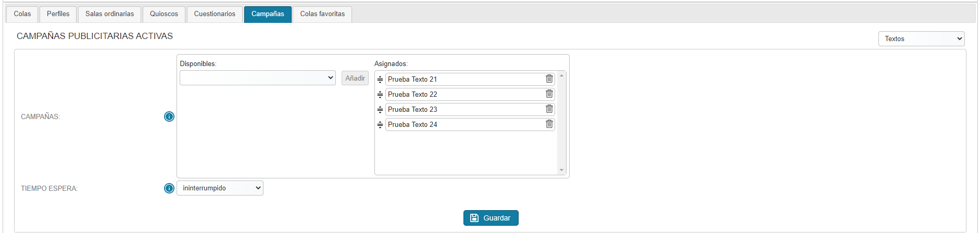This screenshot has width=980, height=233.
Task: Expand the ininterrumpido wait time dropdown
Action: (220, 188)
